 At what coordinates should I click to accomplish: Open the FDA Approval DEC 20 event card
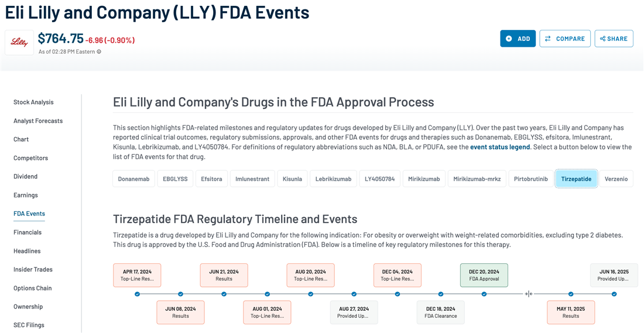point(484,275)
